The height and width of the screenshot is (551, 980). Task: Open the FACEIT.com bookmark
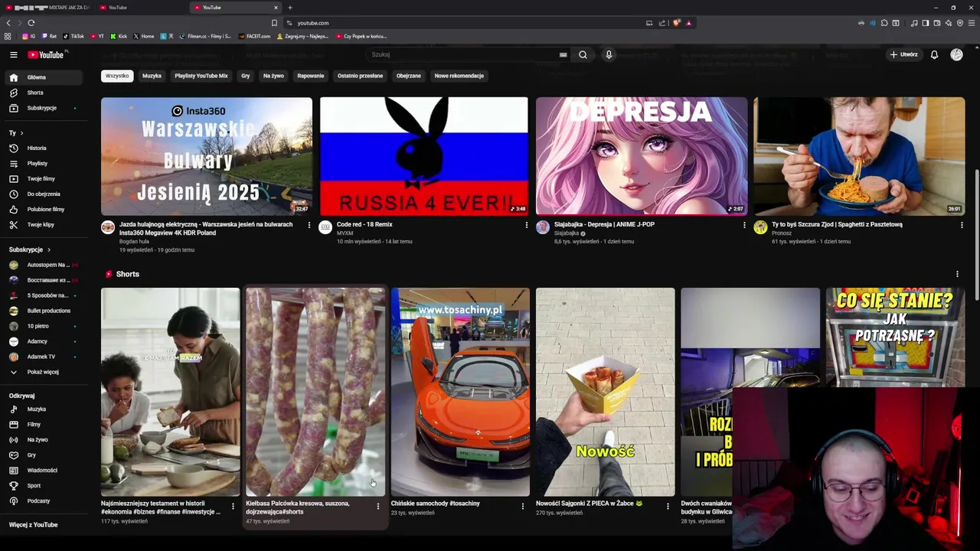254,36
